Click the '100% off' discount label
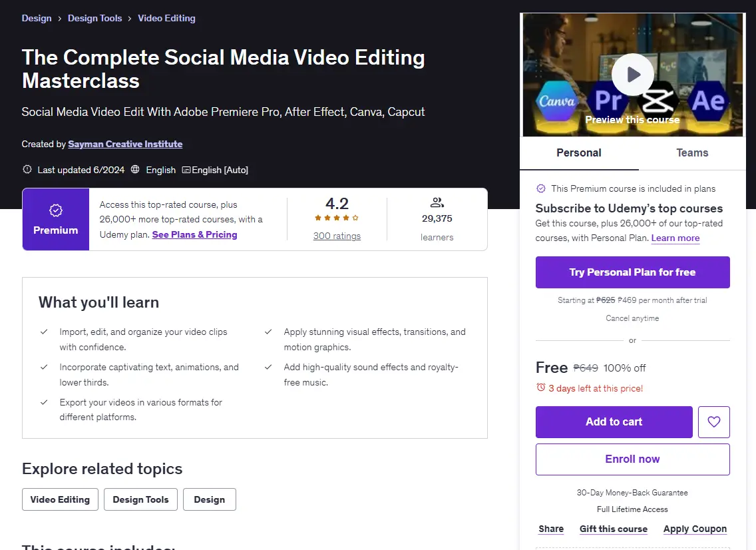This screenshot has width=756, height=550. tap(624, 368)
